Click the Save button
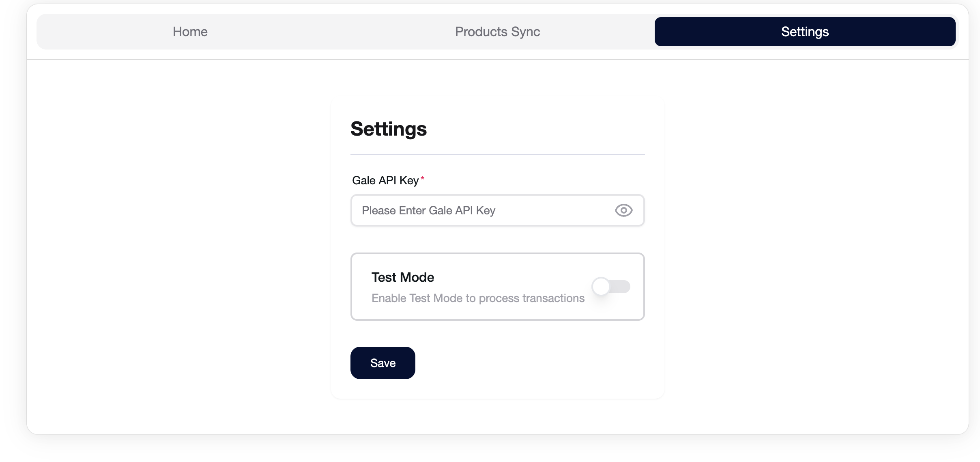This screenshot has width=980, height=462. [x=383, y=363]
